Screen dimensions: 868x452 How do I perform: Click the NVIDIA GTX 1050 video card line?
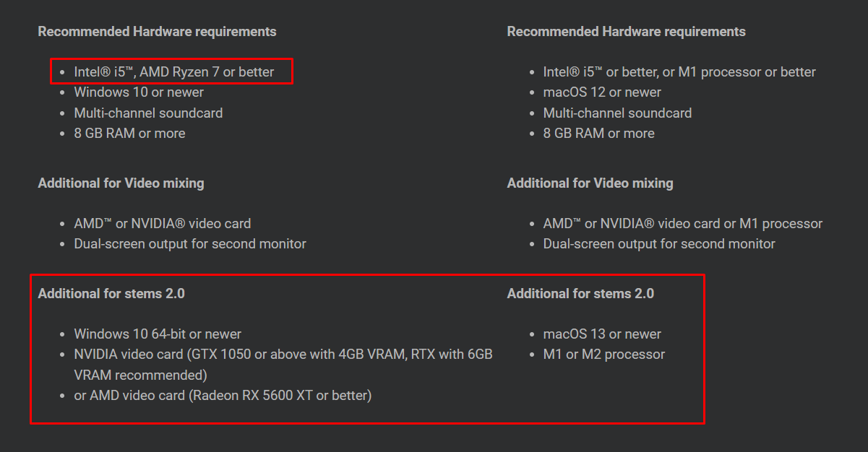point(283,365)
